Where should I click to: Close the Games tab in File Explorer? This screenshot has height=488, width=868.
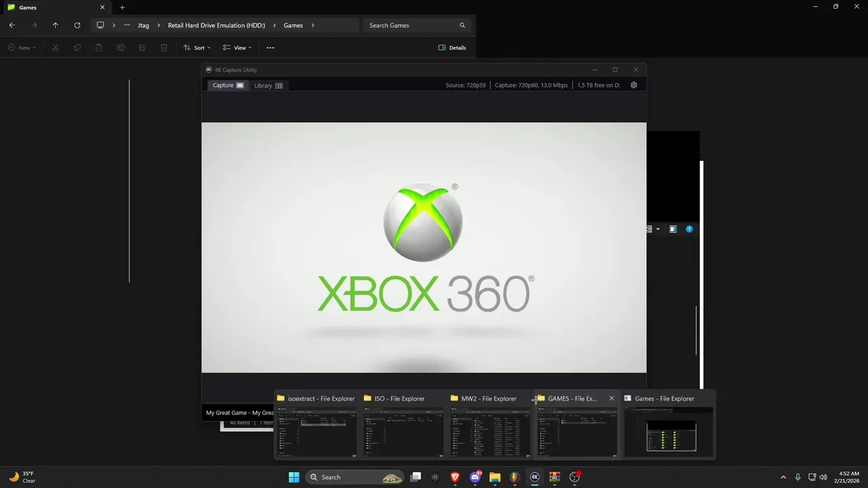pyautogui.click(x=104, y=7)
